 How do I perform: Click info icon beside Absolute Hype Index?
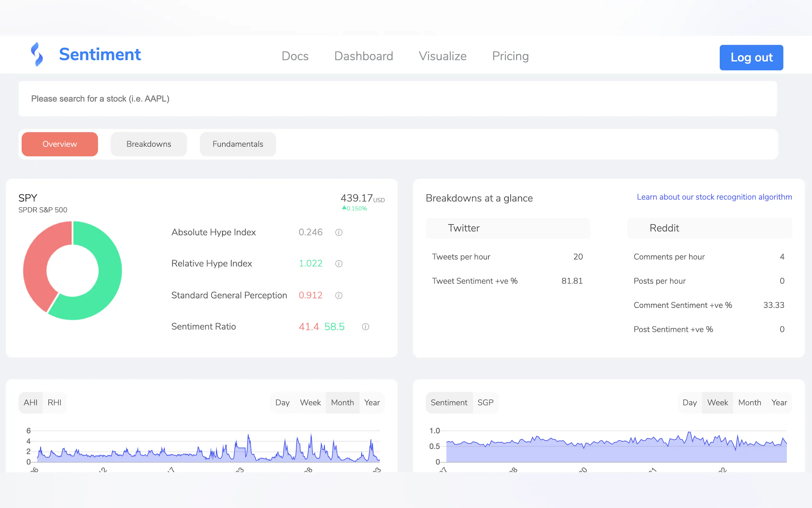tap(339, 233)
